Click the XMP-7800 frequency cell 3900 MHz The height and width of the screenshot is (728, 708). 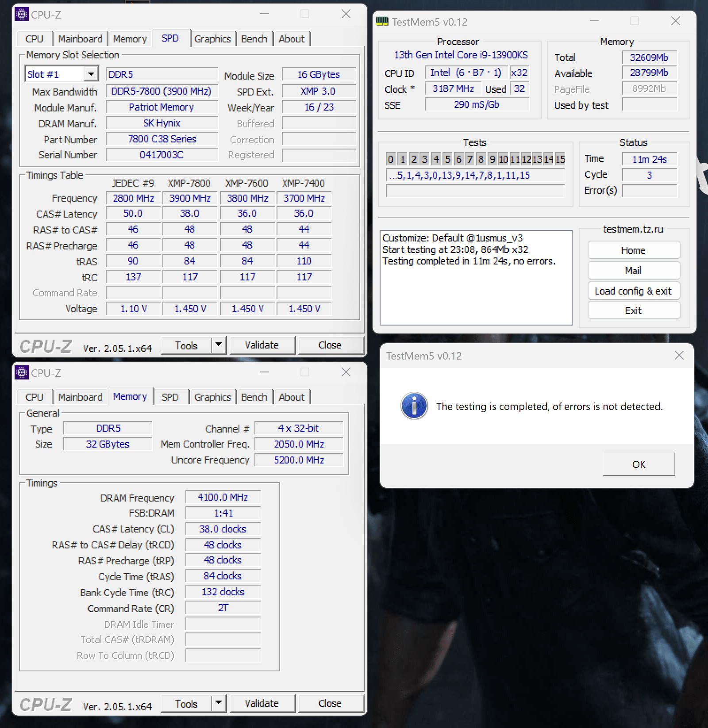(x=190, y=198)
